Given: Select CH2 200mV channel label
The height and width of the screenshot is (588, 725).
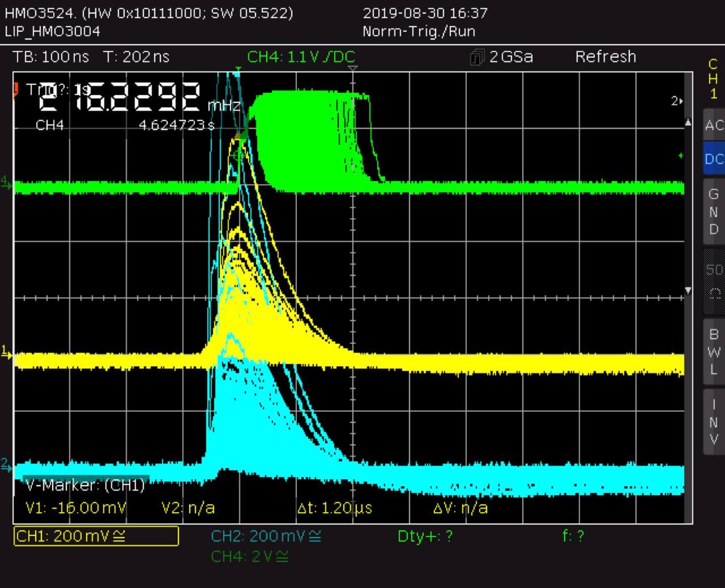Looking at the screenshot, I should [x=266, y=536].
